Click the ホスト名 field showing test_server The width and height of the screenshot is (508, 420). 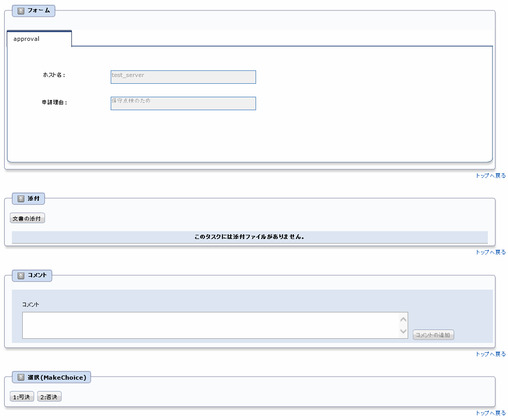click(x=183, y=77)
